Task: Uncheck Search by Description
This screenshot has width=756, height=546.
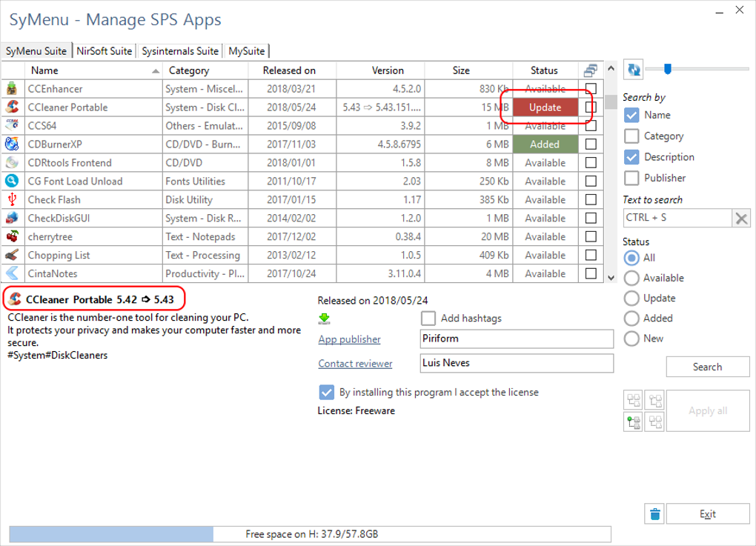Action: coord(631,157)
